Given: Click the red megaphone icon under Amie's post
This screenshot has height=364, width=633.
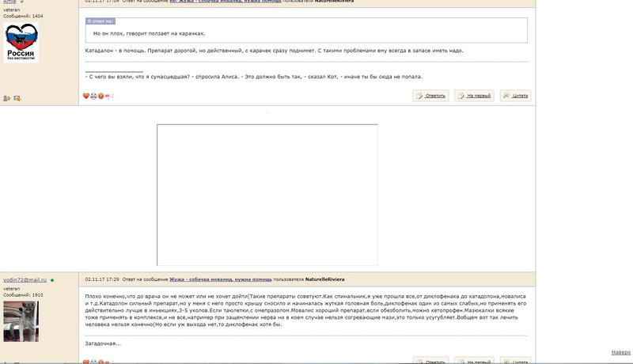Looking at the screenshot, I should click(x=109, y=96).
